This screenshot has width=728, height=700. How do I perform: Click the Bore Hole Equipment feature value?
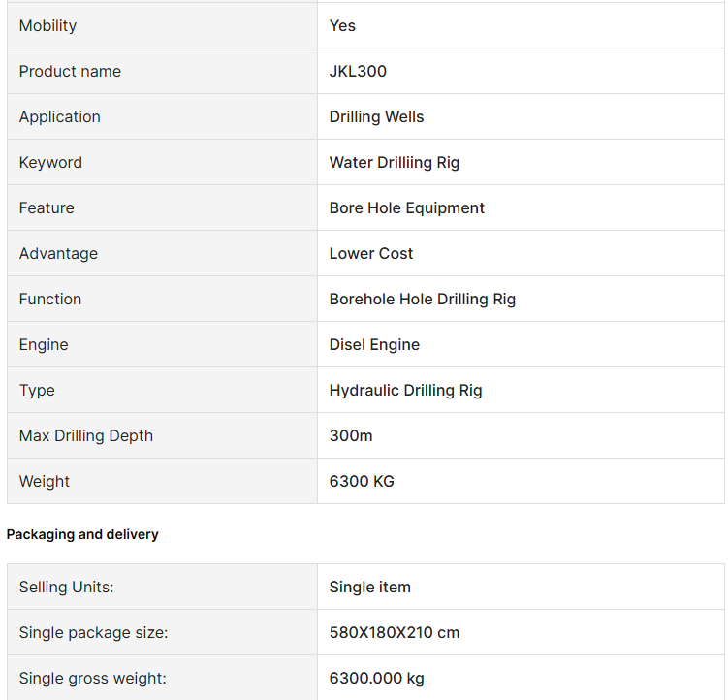pyautogui.click(x=406, y=207)
